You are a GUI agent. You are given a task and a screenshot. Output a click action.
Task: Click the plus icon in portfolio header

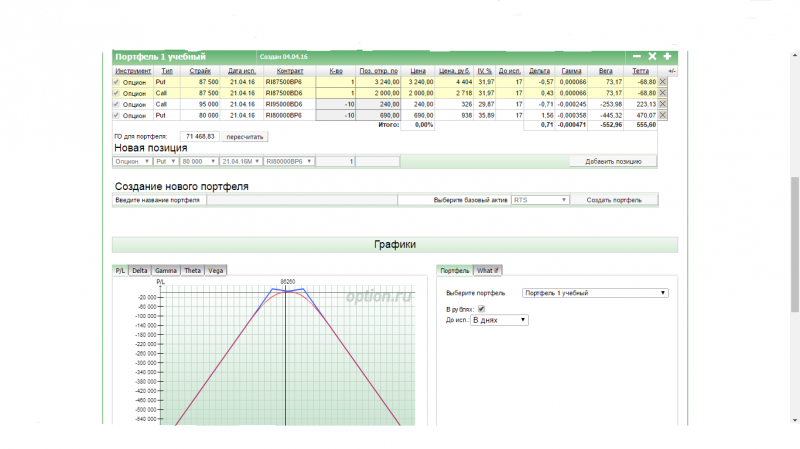pos(667,57)
